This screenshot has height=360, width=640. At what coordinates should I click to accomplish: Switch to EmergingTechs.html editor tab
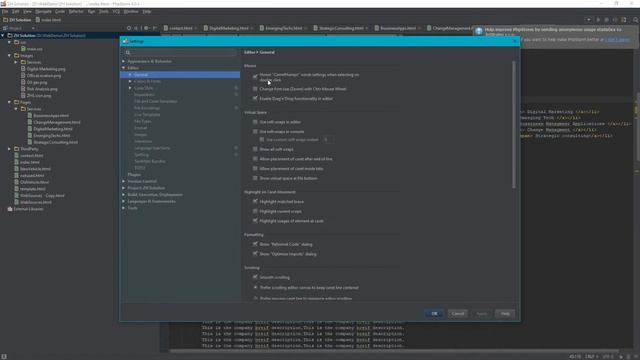click(x=284, y=28)
